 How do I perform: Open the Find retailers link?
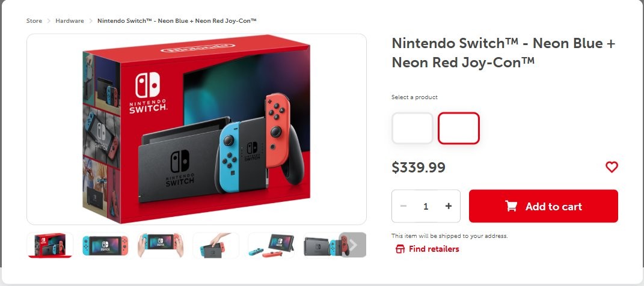click(x=434, y=249)
